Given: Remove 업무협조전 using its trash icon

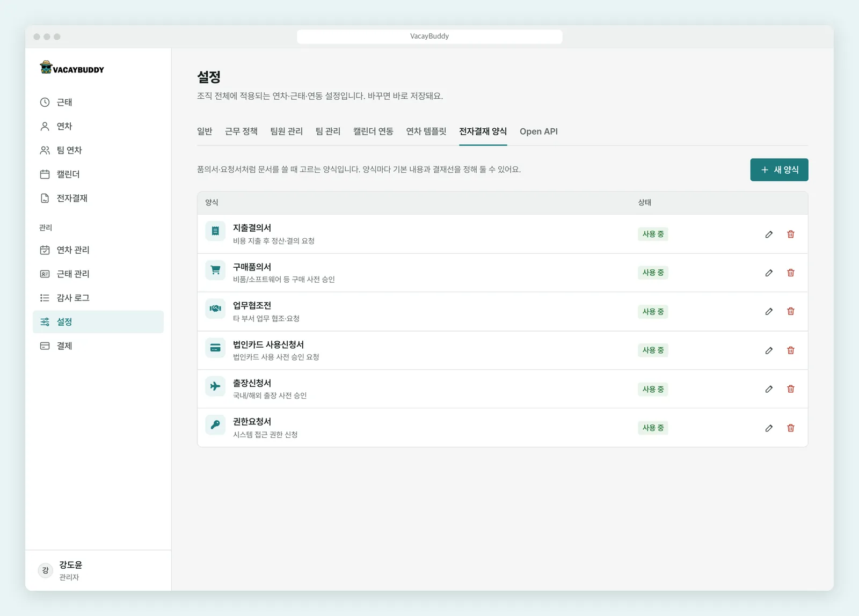Looking at the screenshot, I should [791, 312].
